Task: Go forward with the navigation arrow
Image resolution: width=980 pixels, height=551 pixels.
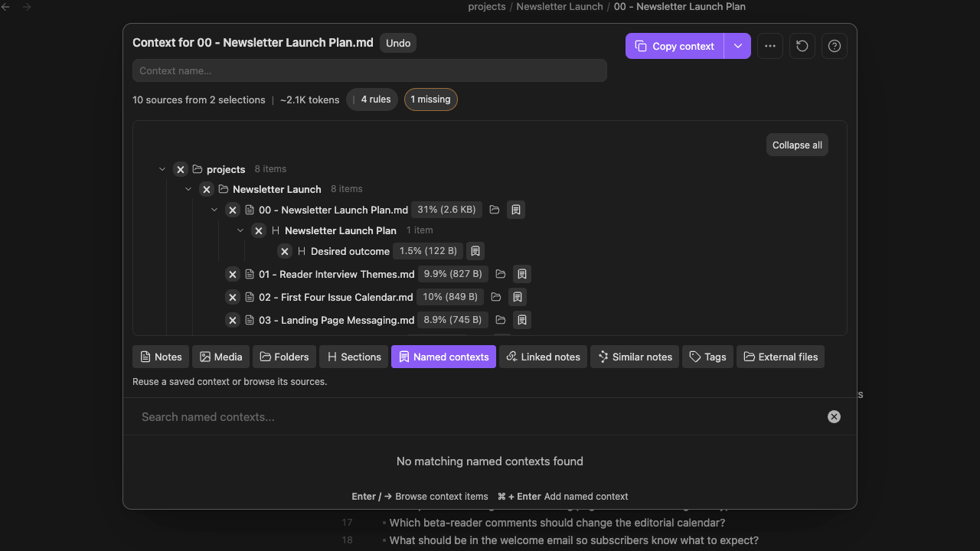Action: tap(27, 7)
